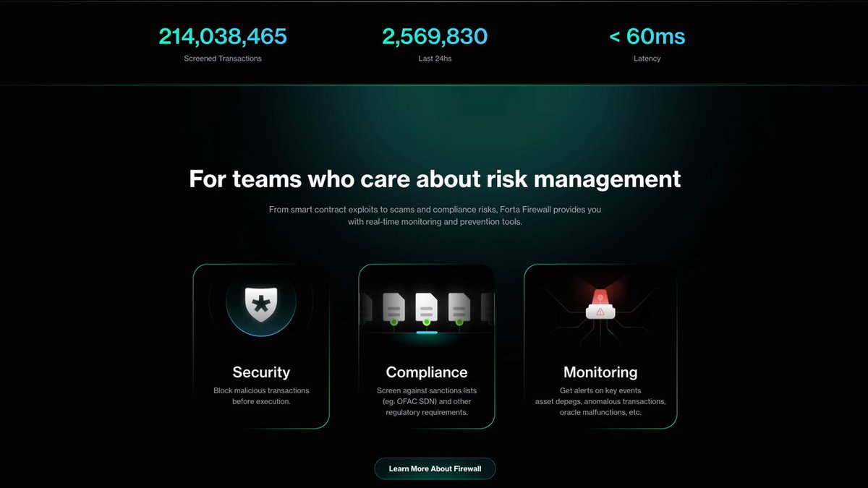Viewport: 868px width, 488px height.
Task: Open the Monitoring card heading
Action: click(600, 372)
